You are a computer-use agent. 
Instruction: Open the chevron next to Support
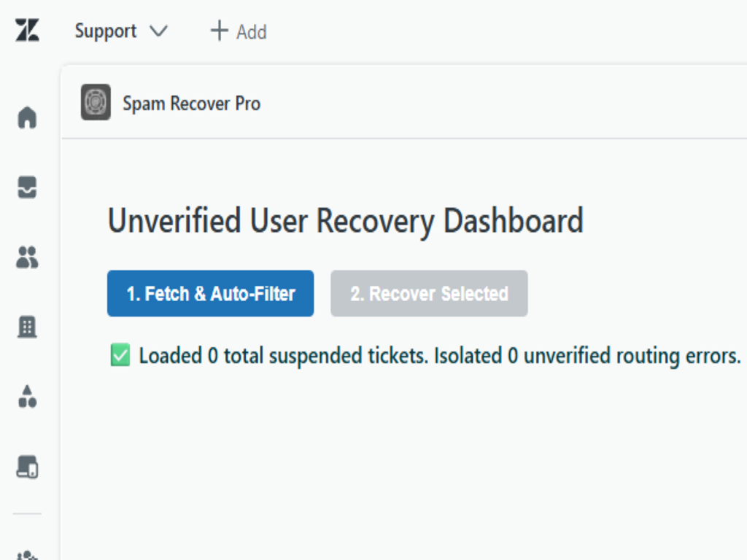(160, 31)
